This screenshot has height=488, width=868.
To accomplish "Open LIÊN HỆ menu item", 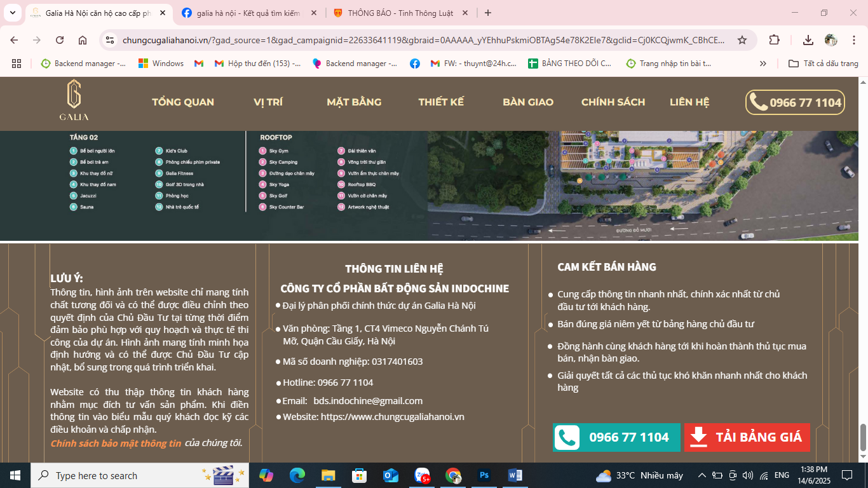I will click(x=689, y=102).
